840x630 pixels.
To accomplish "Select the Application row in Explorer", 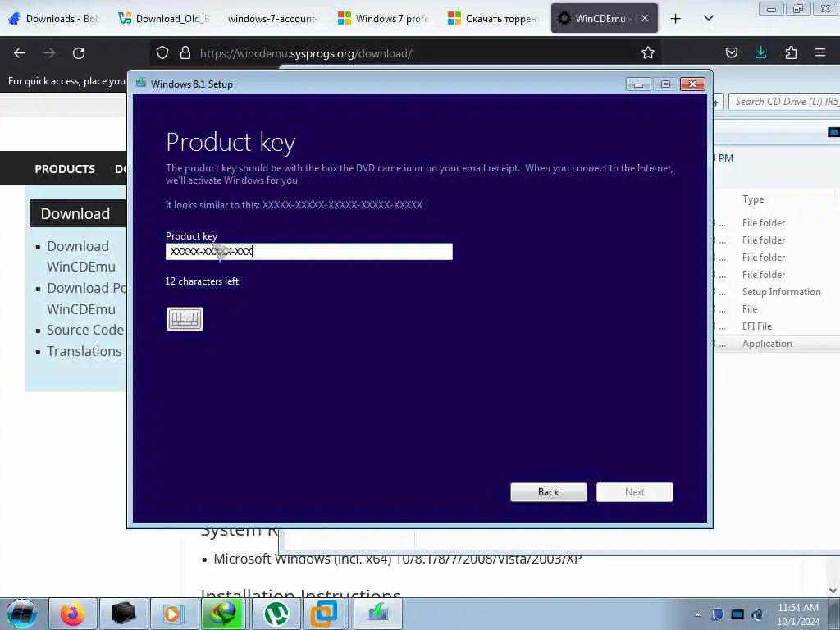I will tap(767, 344).
